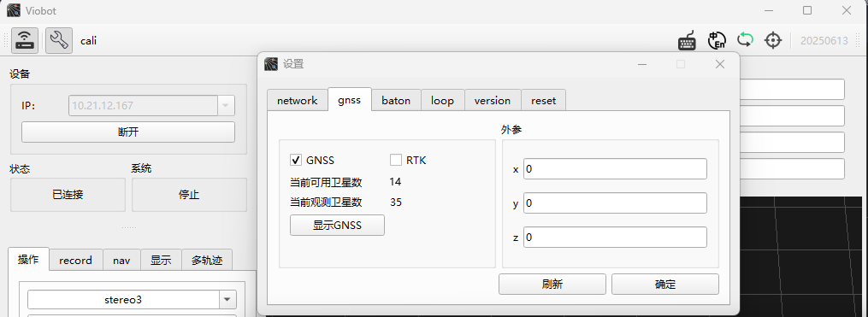The image size is (868, 317).
Task: Select the 操作 tab in main window
Action: (29, 259)
